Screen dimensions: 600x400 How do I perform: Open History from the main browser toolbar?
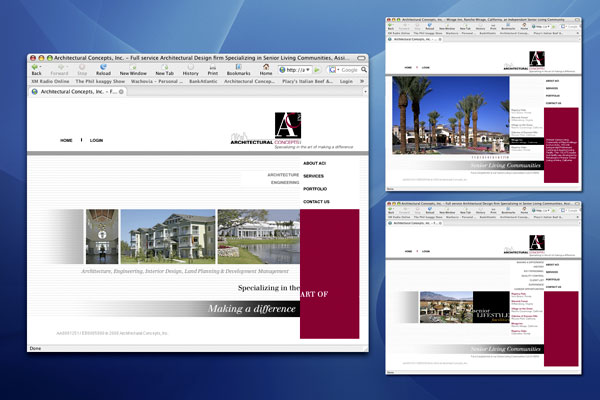tap(190, 69)
